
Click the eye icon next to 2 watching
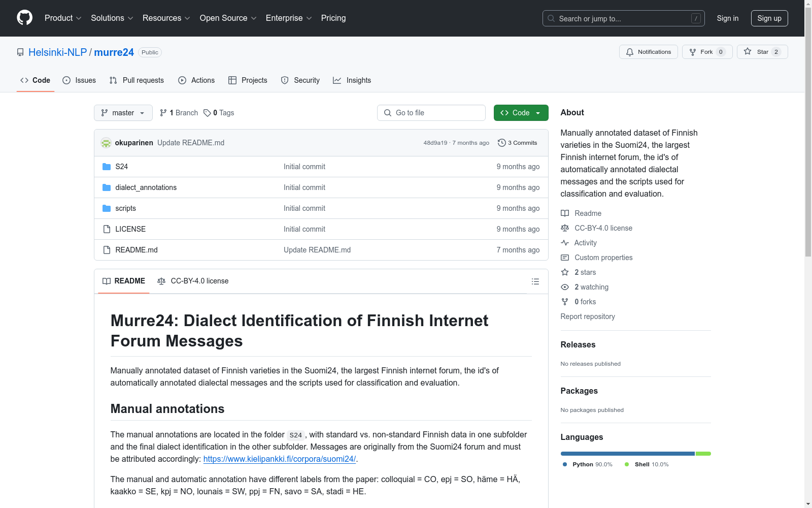565,287
